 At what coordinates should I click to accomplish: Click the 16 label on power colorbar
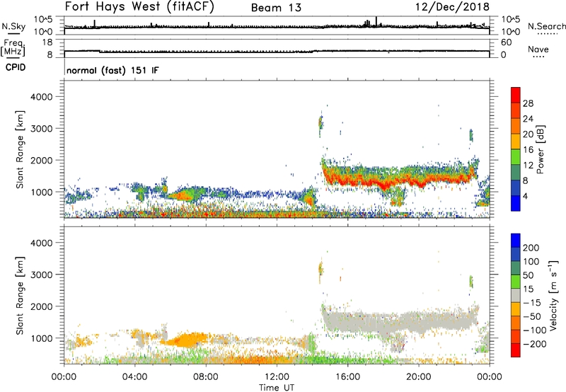(x=528, y=150)
